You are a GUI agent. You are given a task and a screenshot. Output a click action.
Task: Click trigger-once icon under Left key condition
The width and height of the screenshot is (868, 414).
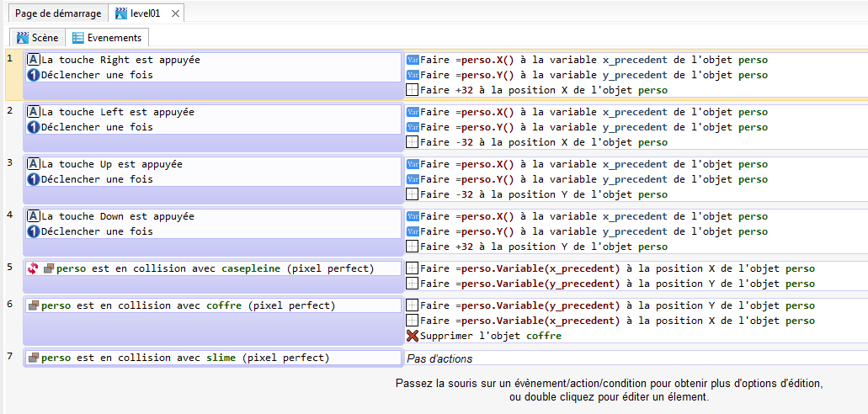(33, 127)
